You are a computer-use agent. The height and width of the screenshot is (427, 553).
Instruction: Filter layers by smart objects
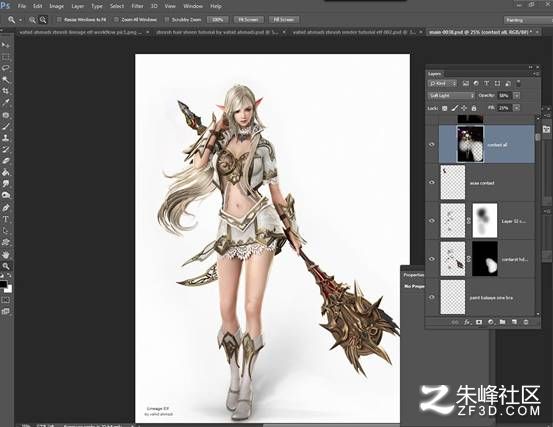coord(508,84)
